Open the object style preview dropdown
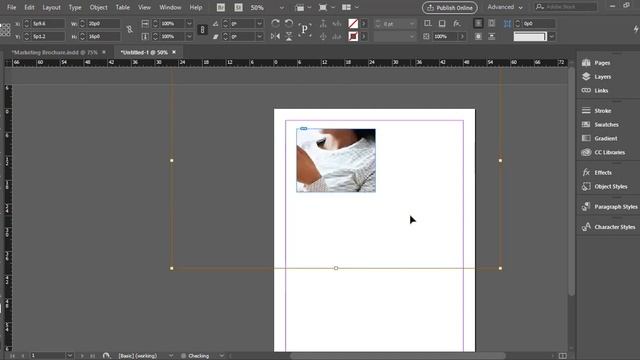 [x=552, y=36]
